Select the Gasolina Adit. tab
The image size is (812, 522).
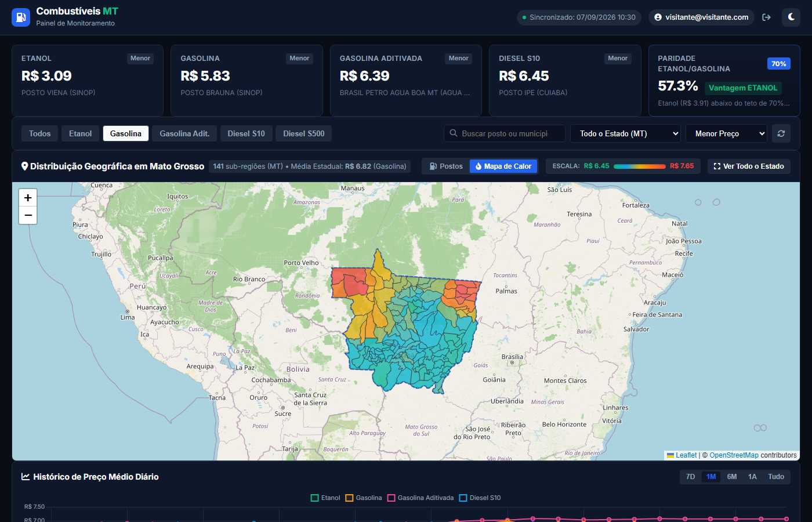pyautogui.click(x=184, y=133)
